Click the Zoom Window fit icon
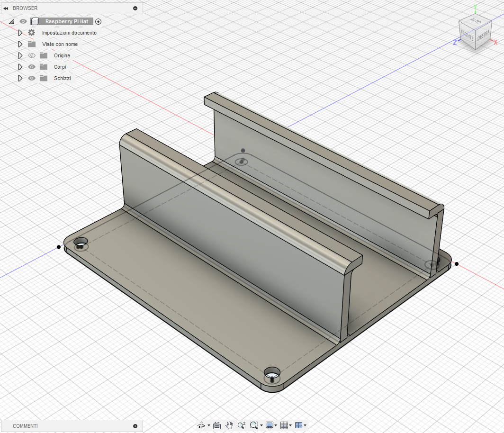Viewport: 504px width, 433px height. [x=254, y=425]
